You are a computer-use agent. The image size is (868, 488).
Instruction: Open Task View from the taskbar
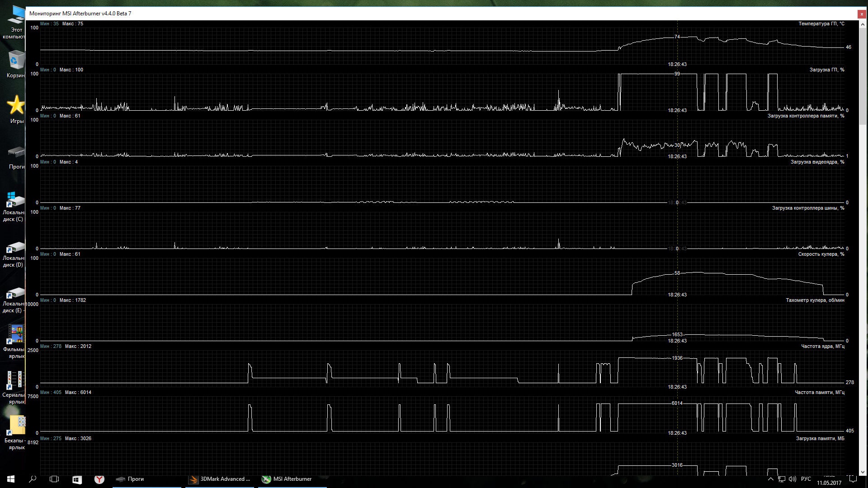coord(54,479)
